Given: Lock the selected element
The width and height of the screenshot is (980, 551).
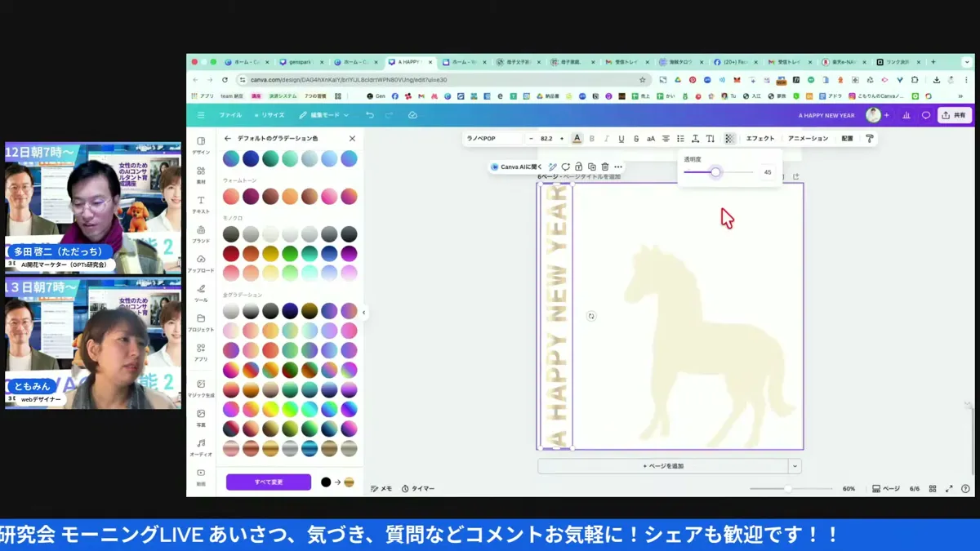Looking at the screenshot, I should tap(578, 167).
